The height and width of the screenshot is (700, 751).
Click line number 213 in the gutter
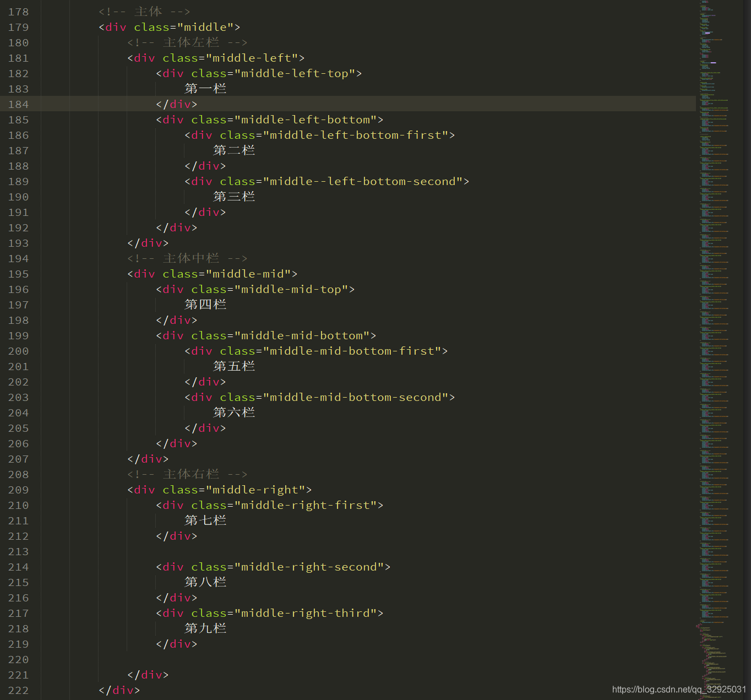point(18,551)
